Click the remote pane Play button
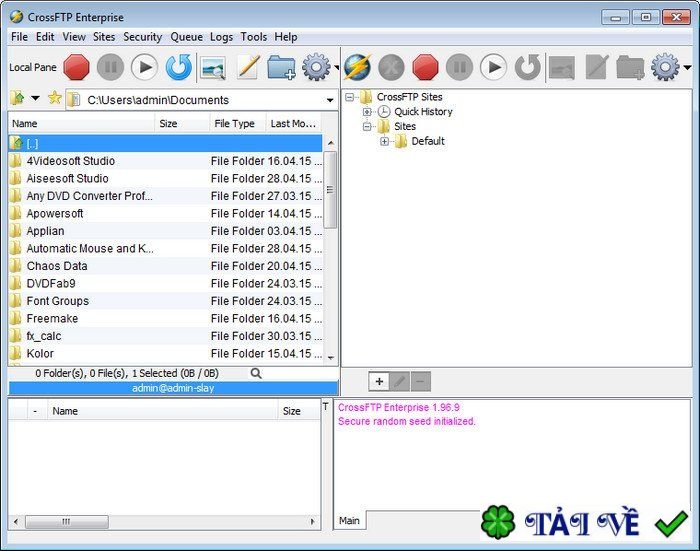Screen dimensions: 700x551 point(493,67)
